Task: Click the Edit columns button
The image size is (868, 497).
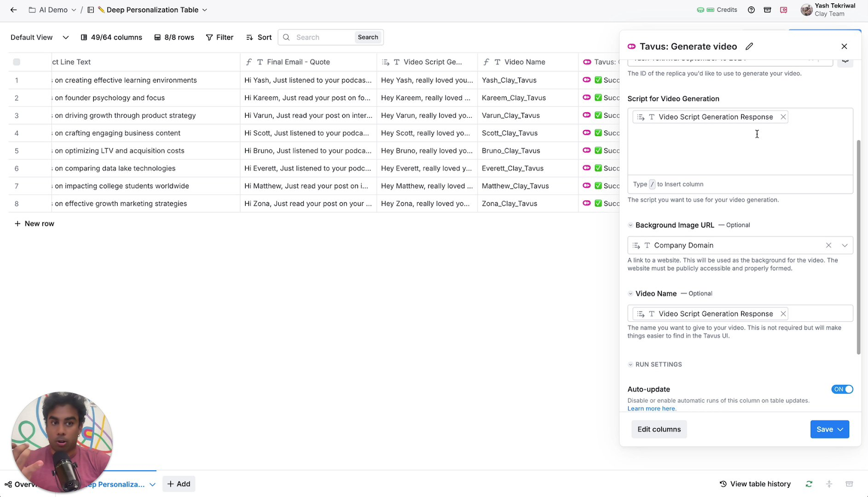Action: [659, 429]
